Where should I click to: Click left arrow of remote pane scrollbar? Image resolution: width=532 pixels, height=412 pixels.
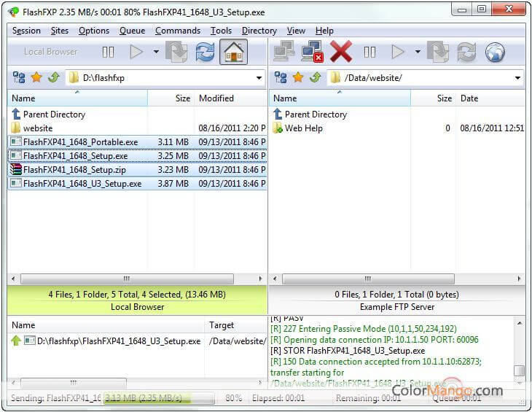(x=275, y=279)
